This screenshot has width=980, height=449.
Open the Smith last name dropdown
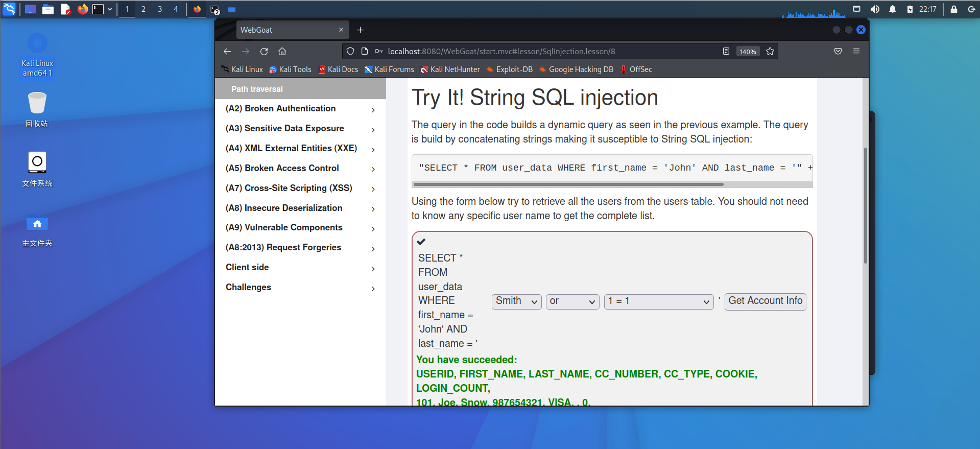pyautogui.click(x=516, y=301)
